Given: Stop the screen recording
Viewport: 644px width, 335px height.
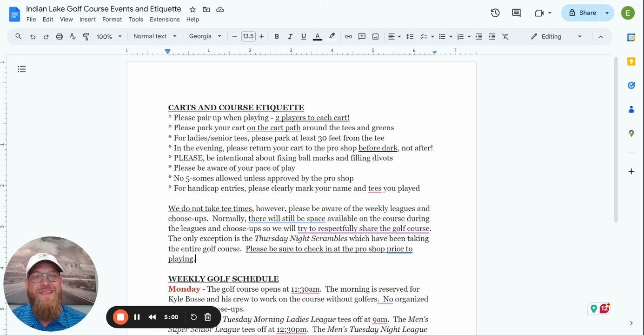Looking at the screenshot, I should [120, 317].
